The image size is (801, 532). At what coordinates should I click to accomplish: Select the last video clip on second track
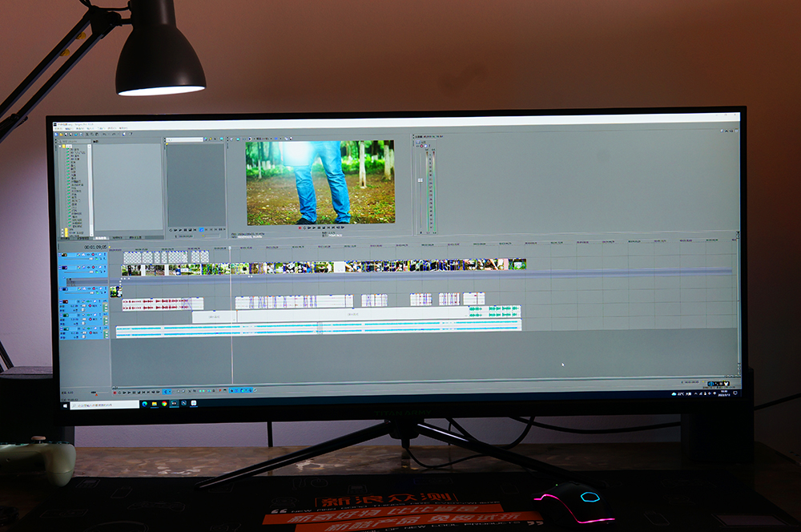(517, 264)
